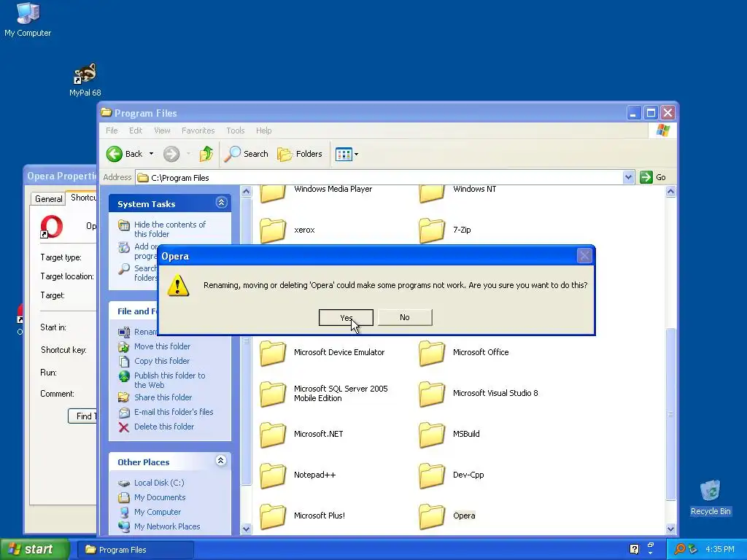Select the 7-Zip folder icon
747x560 pixels.
[432, 230]
